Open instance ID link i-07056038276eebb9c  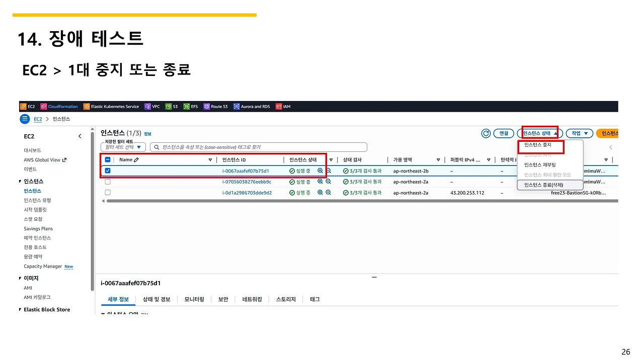(x=247, y=182)
